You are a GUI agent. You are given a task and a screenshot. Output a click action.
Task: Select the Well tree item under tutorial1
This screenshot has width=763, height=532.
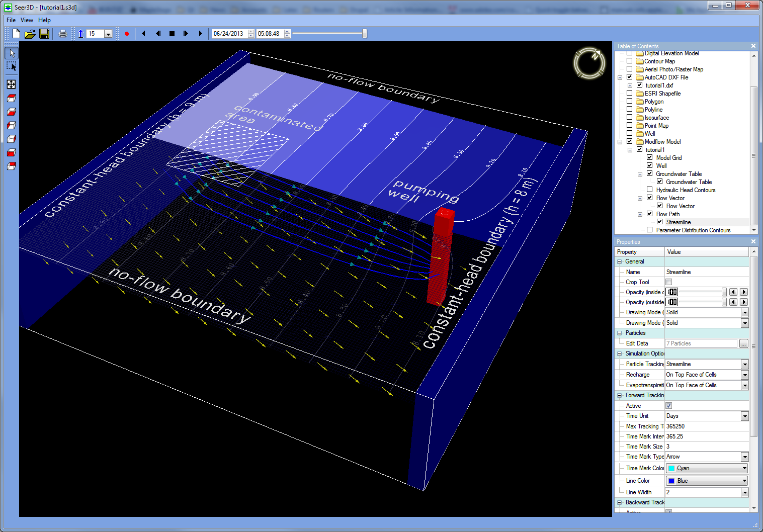661,166
